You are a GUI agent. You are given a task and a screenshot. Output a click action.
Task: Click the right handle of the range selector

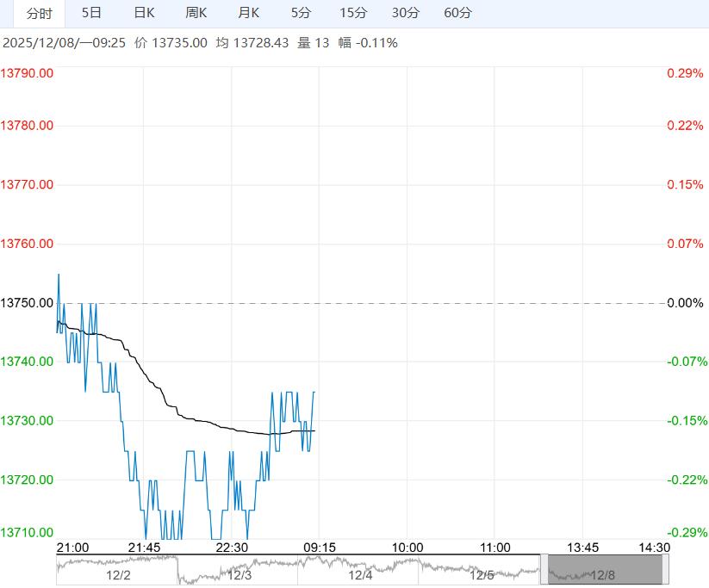pos(665,570)
